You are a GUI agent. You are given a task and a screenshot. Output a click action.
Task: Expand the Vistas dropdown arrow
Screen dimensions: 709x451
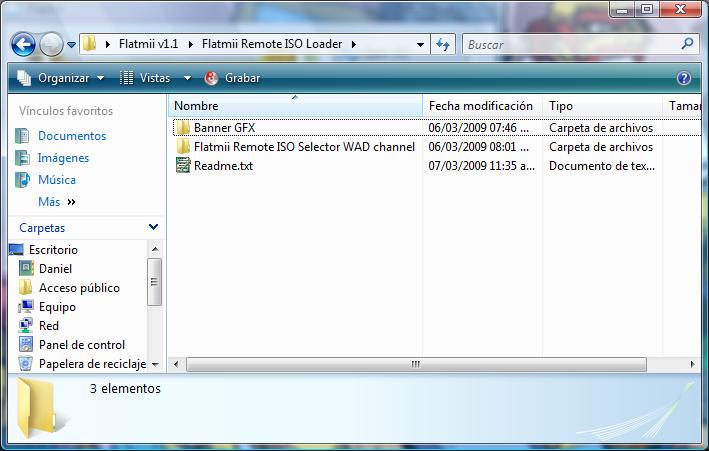click(x=187, y=78)
